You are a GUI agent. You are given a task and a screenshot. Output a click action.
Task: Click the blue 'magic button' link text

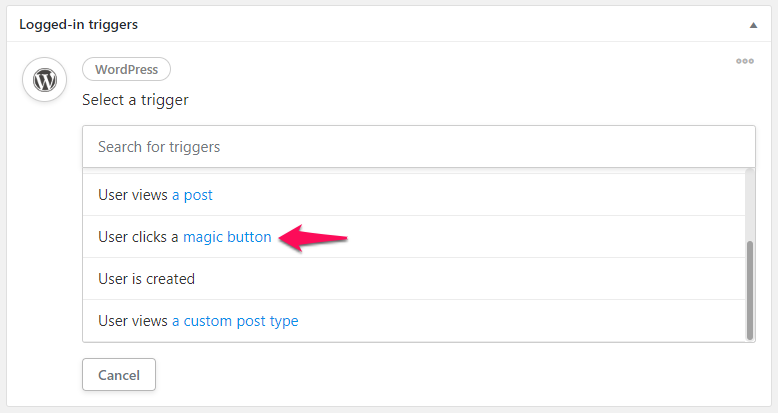(227, 237)
